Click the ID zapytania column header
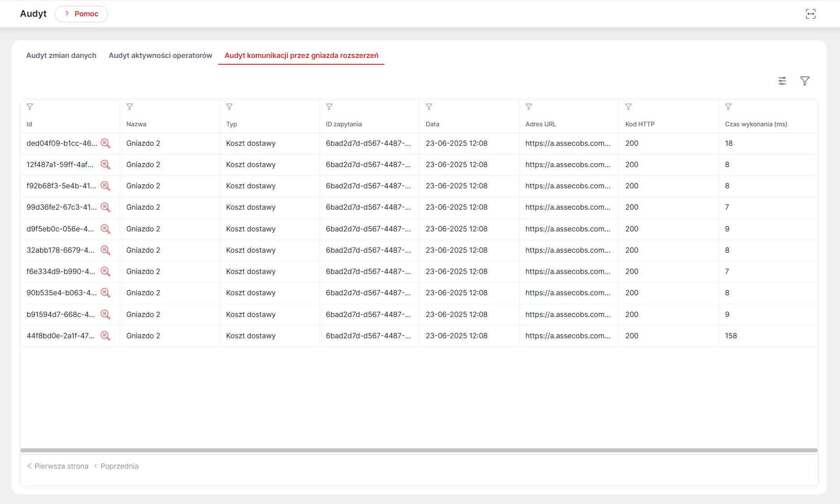Viewport: 840px width, 504px height. tap(344, 124)
